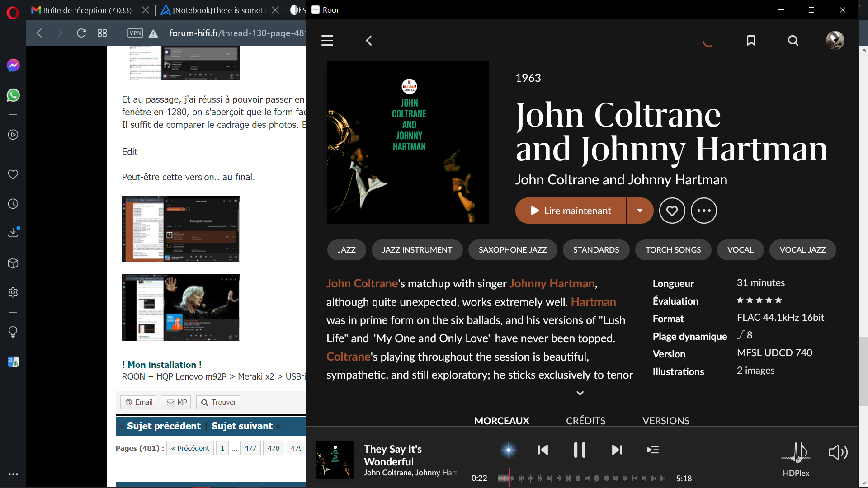Click the five-star album rating

coord(759,300)
